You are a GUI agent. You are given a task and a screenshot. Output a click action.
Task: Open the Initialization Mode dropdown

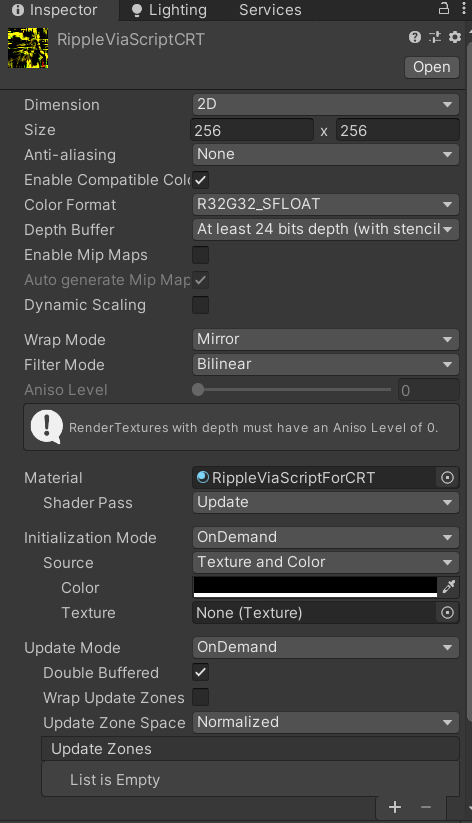click(326, 537)
